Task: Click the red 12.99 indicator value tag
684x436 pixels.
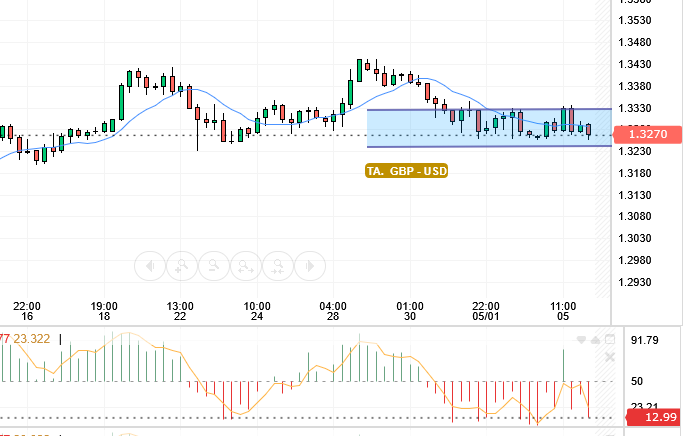Action: click(653, 417)
